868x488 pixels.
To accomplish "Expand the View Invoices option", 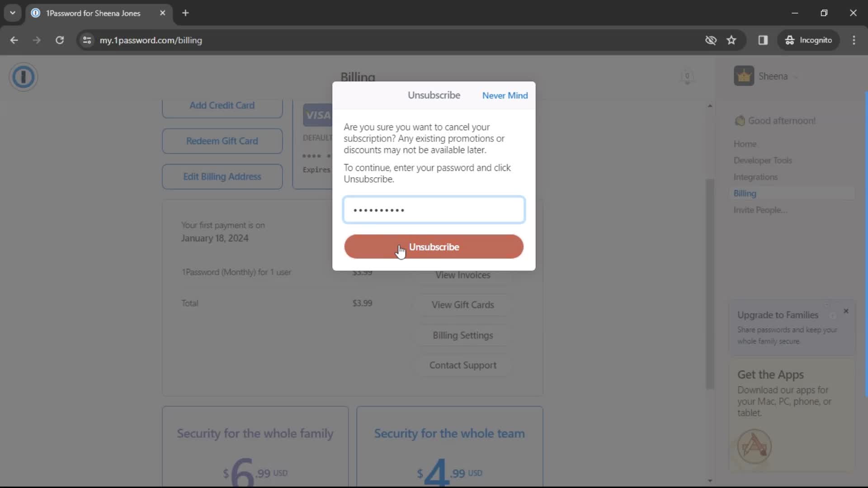I will coord(463,275).
